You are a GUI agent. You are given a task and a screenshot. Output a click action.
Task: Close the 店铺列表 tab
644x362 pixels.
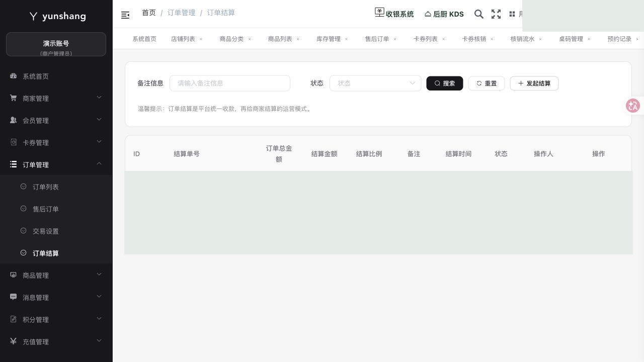click(x=201, y=39)
